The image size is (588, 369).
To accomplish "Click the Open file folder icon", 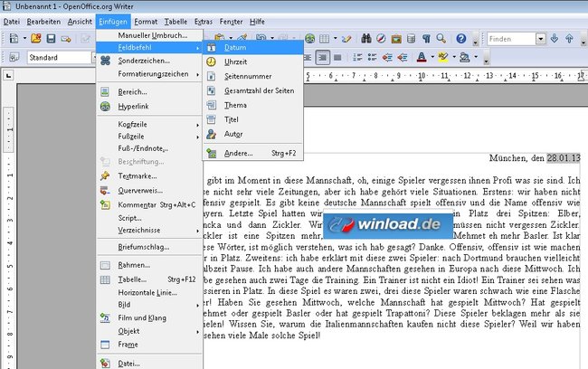I will coord(36,38).
